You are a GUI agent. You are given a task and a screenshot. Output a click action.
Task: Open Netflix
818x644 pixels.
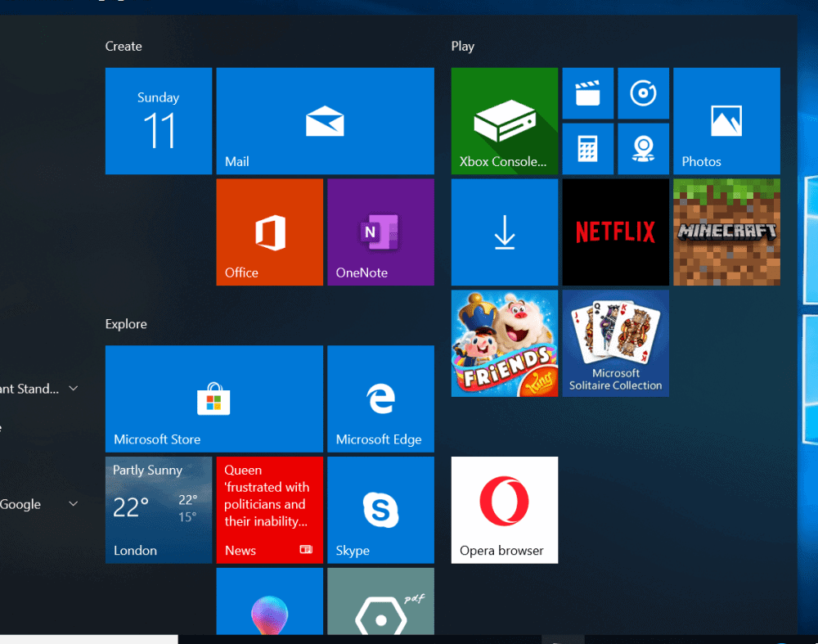click(x=615, y=232)
